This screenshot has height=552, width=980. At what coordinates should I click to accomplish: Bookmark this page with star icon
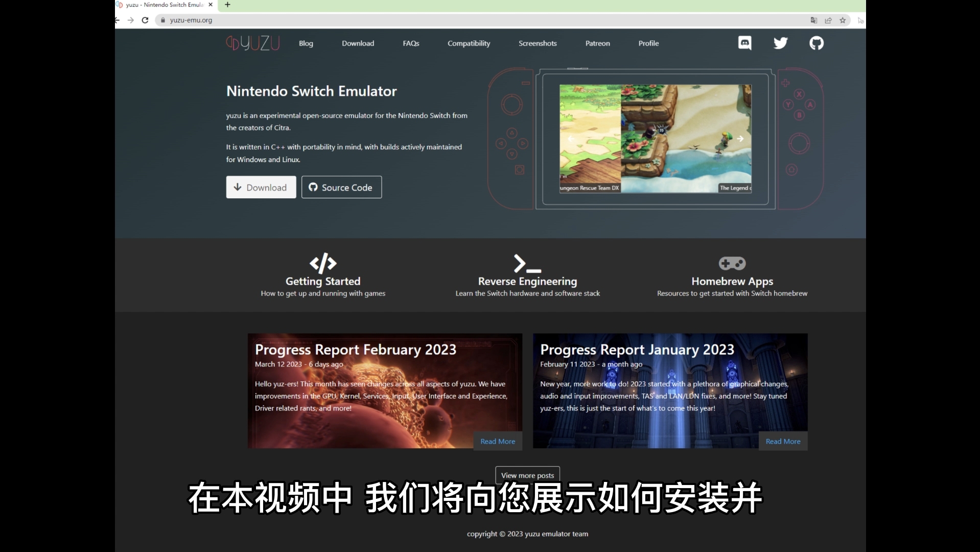coord(843,20)
